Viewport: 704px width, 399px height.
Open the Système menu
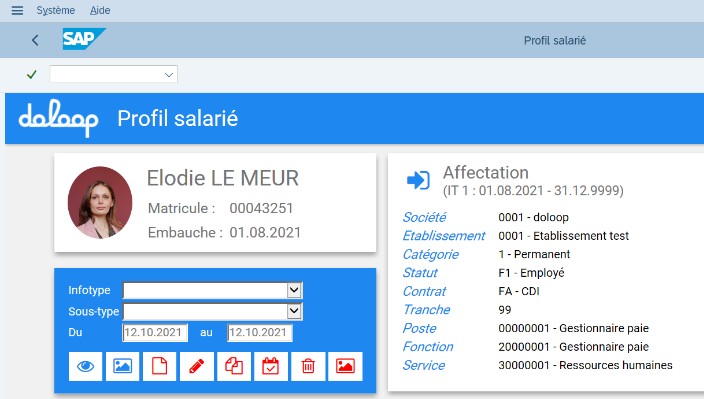pos(56,10)
